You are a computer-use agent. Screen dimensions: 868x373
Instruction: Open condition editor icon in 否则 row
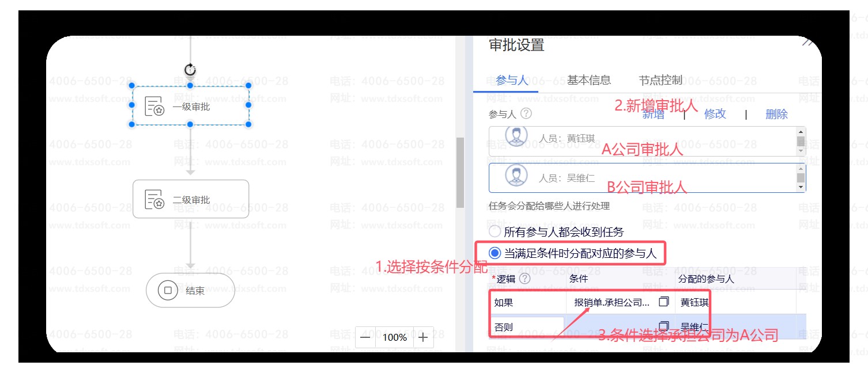pyautogui.click(x=664, y=326)
